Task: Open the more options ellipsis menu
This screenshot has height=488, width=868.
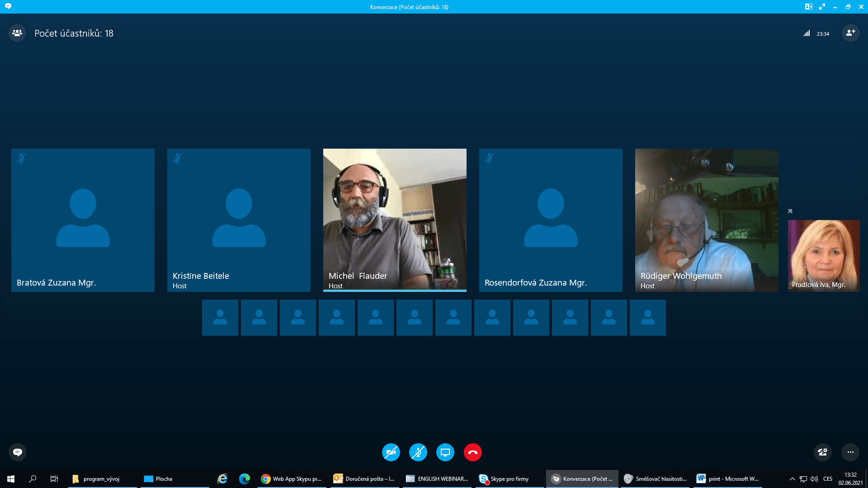Action: (x=850, y=452)
